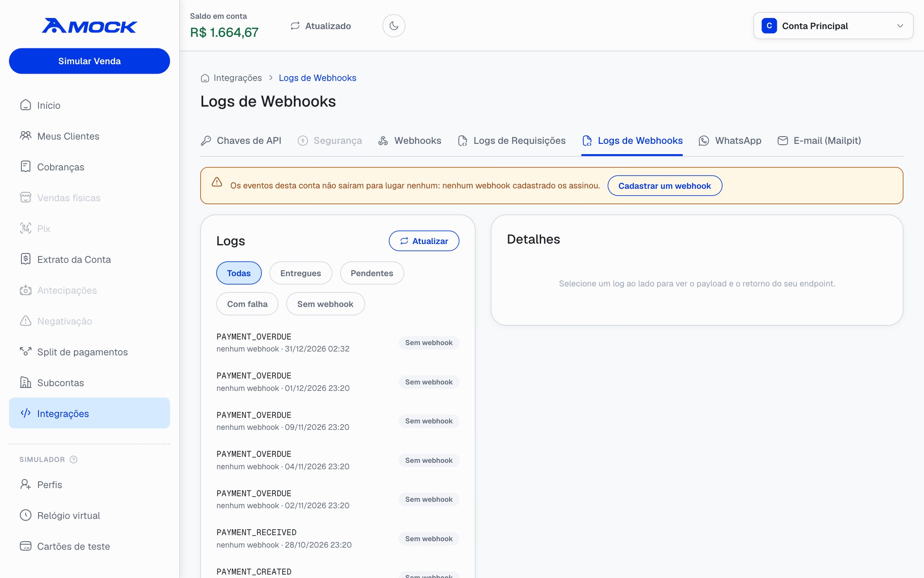Screen dimensions: 924x578
Task: Select the Todas filter chip
Action: point(239,273)
